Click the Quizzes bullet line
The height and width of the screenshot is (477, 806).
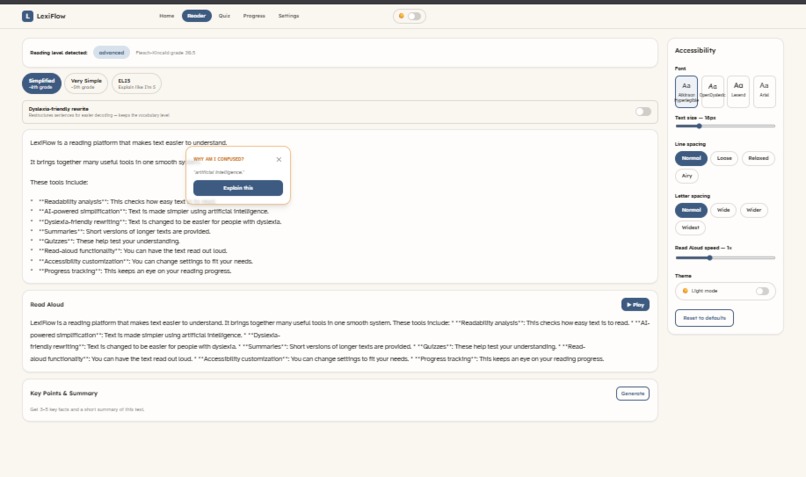coord(105,241)
